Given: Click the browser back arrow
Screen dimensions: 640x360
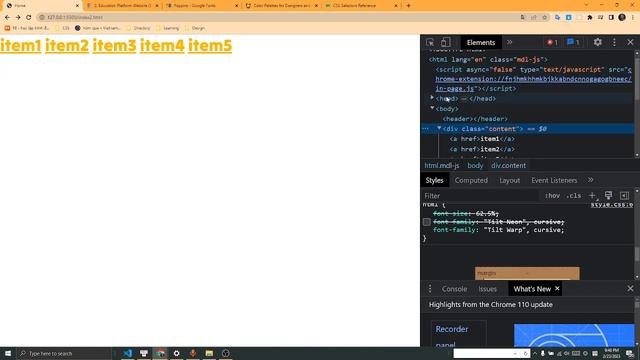Looking at the screenshot, I should [x=7, y=17].
